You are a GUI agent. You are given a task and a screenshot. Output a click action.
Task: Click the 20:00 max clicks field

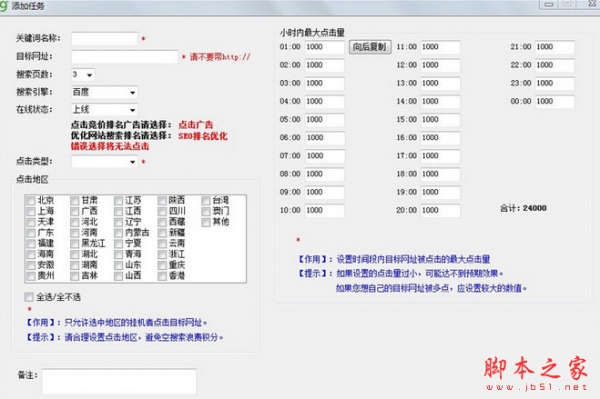(440, 210)
